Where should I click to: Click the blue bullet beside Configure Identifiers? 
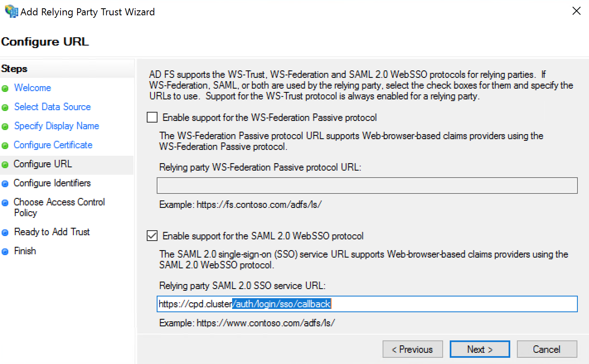coord(5,184)
